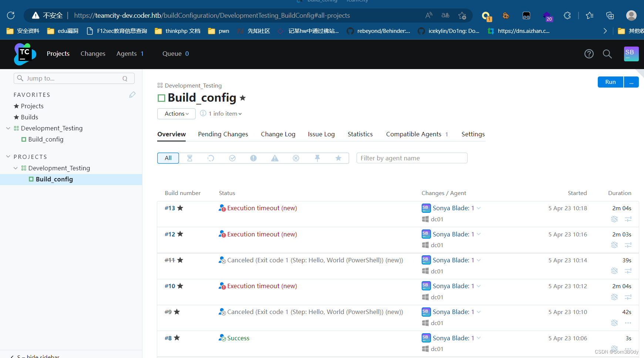Switch to Compatible Agents tab

pyautogui.click(x=417, y=134)
